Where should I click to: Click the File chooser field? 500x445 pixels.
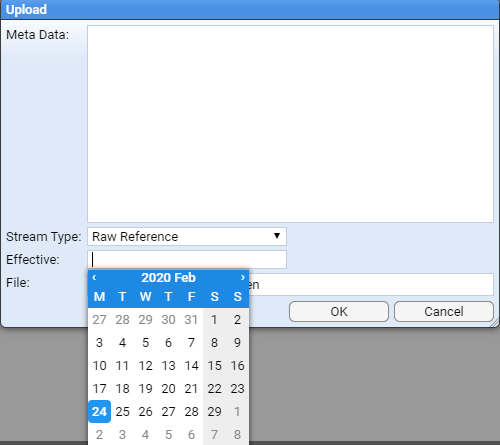click(371, 285)
